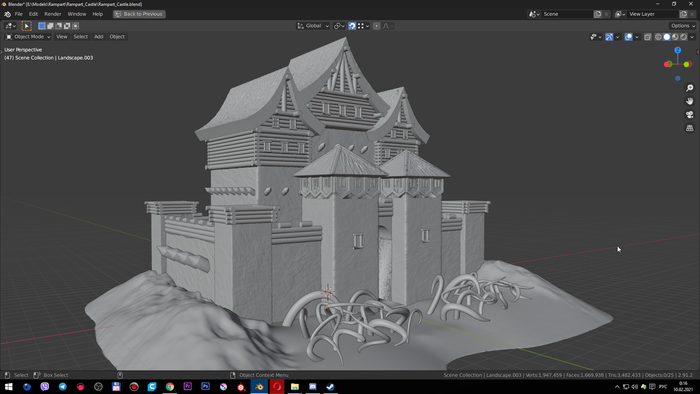Open Chrome from the Windows taskbar
This screenshot has height=394, width=700.
[x=170, y=386]
